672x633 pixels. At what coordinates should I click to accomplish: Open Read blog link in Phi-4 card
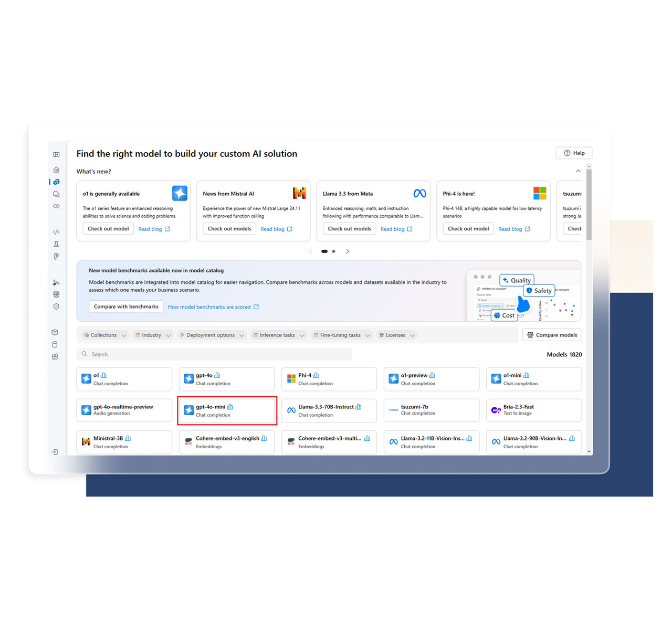(x=514, y=229)
